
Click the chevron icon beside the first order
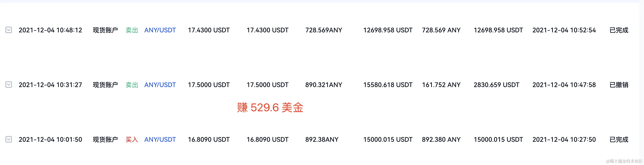9,30
